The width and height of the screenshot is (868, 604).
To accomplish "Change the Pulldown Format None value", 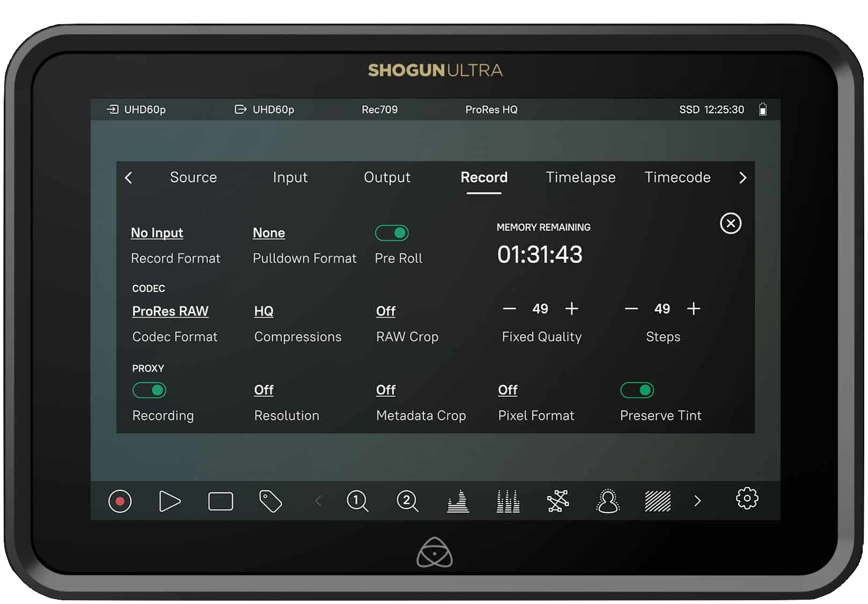I will (x=269, y=233).
